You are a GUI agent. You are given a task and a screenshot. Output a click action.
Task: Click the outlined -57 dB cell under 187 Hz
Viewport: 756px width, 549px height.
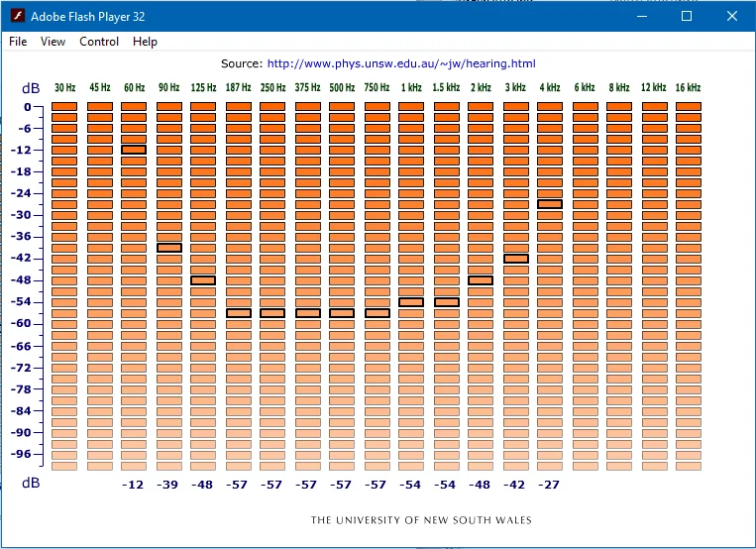click(239, 313)
